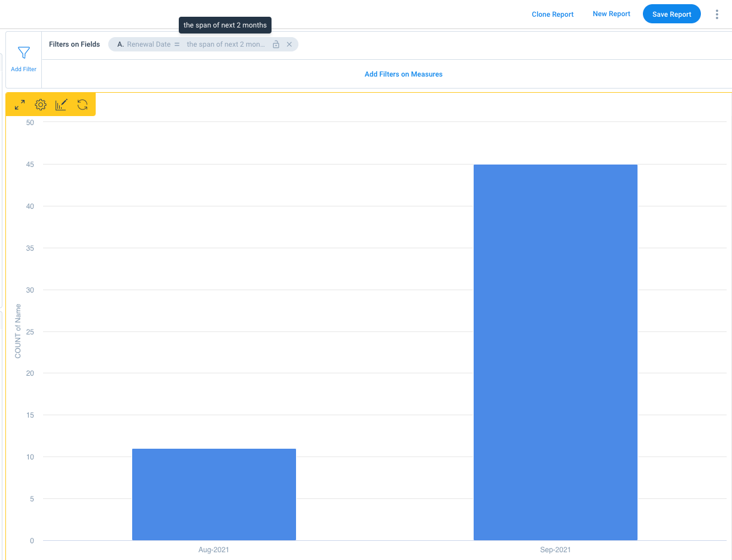This screenshot has height=560, width=732.
Task: Click the Filters on Fields label
Action: [74, 44]
